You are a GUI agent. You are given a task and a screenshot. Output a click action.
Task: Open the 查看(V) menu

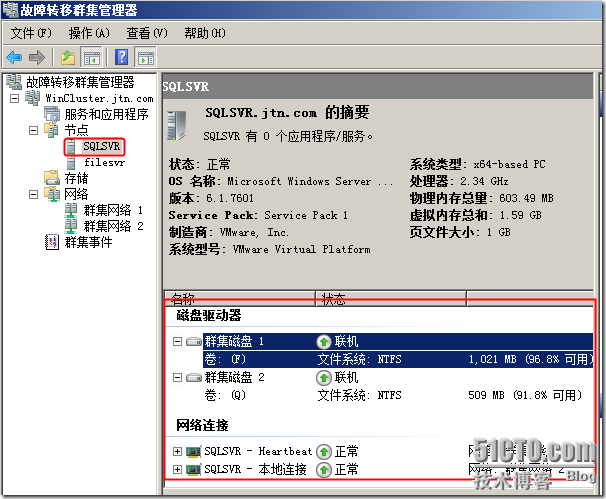[147, 33]
